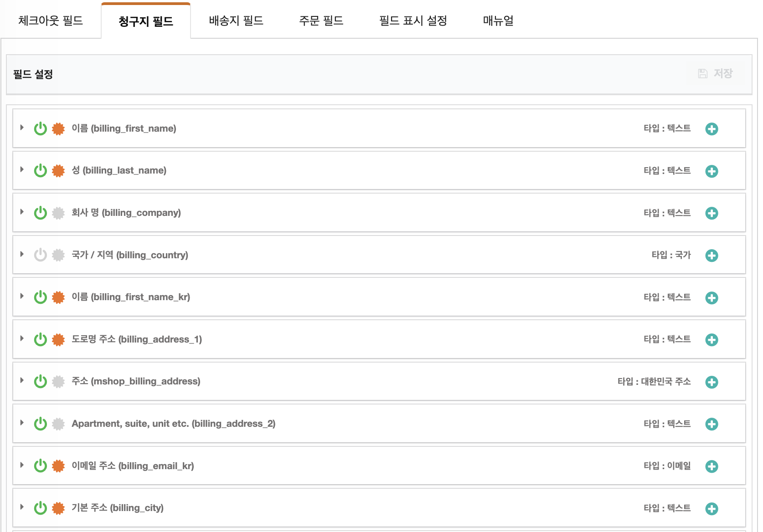Select the 주소 (mshop_billing_address) field label
763x532 pixels.
(x=136, y=381)
